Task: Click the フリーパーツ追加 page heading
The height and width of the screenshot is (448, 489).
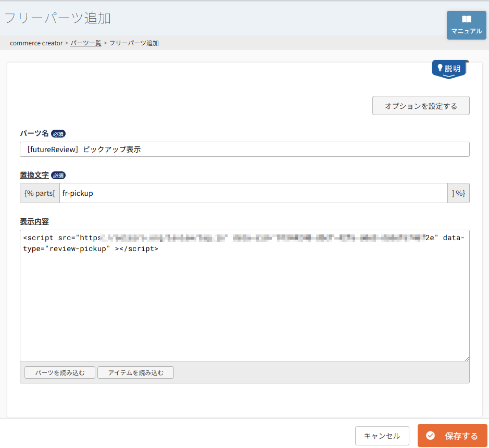Action: [x=58, y=18]
